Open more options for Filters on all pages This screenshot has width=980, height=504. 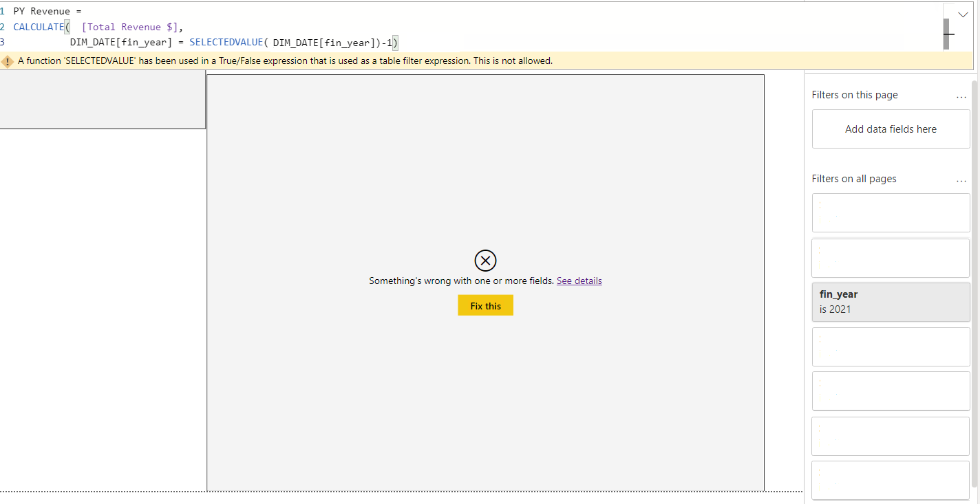[961, 179]
